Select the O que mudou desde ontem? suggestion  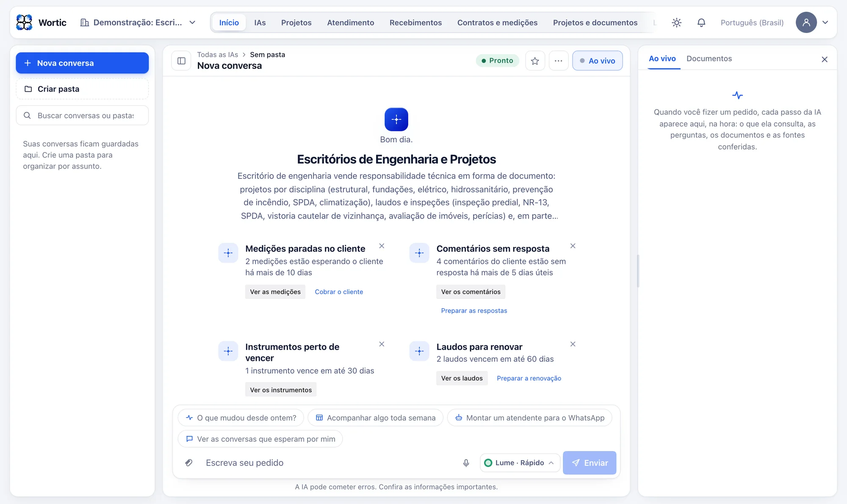point(241,418)
